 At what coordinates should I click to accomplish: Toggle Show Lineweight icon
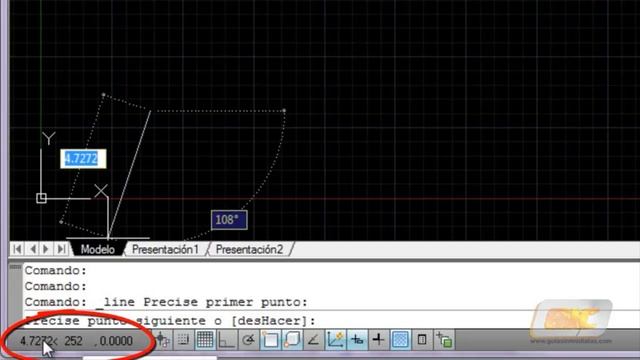(x=378, y=340)
